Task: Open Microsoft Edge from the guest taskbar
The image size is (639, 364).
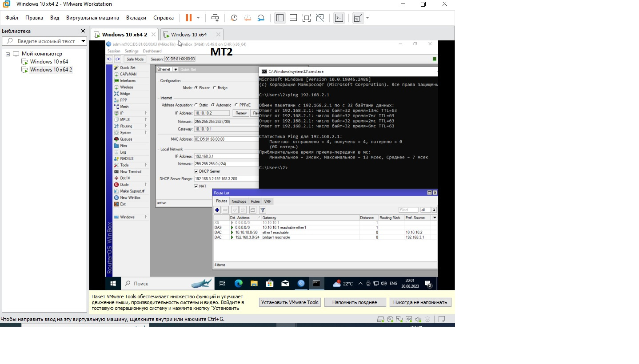Action: 238,283
